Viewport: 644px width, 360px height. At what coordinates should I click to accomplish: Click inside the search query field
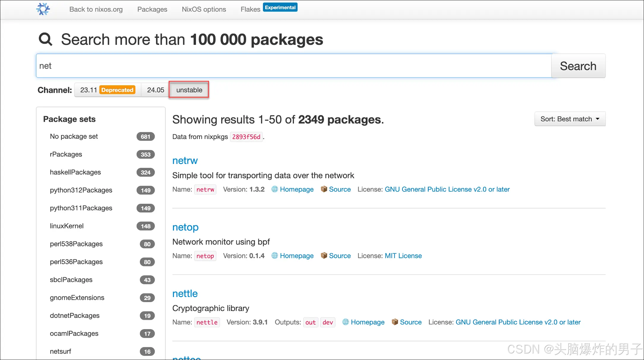pyautogui.click(x=293, y=66)
